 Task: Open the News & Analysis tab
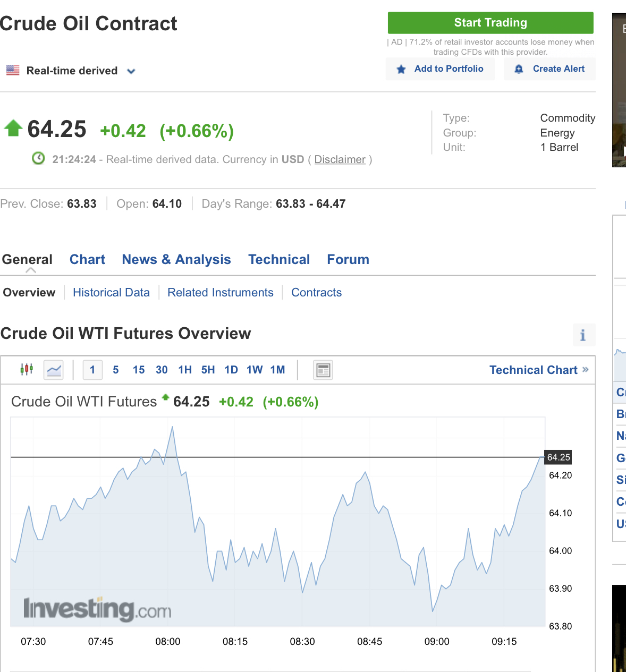[x=176, y=259]
